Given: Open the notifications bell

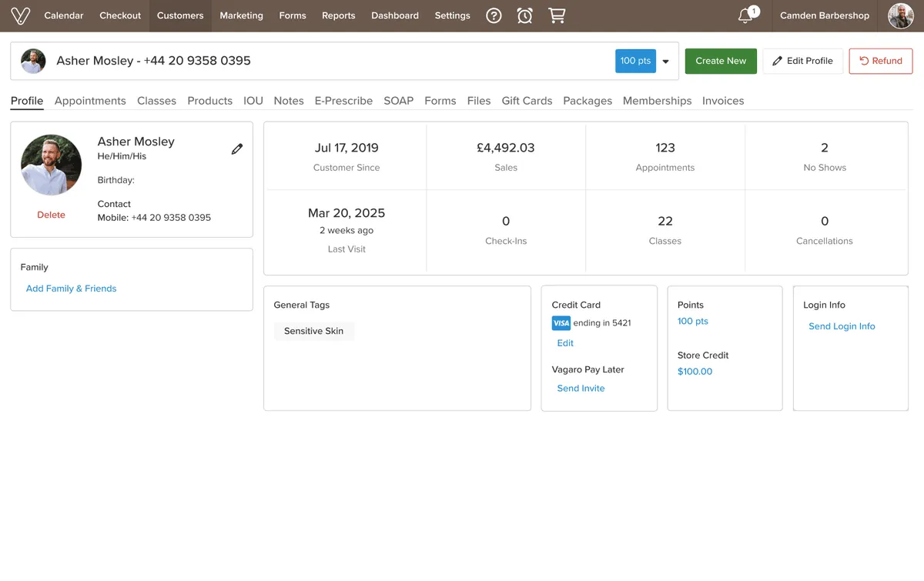Looking at the screenshot, I should [745, 15].
